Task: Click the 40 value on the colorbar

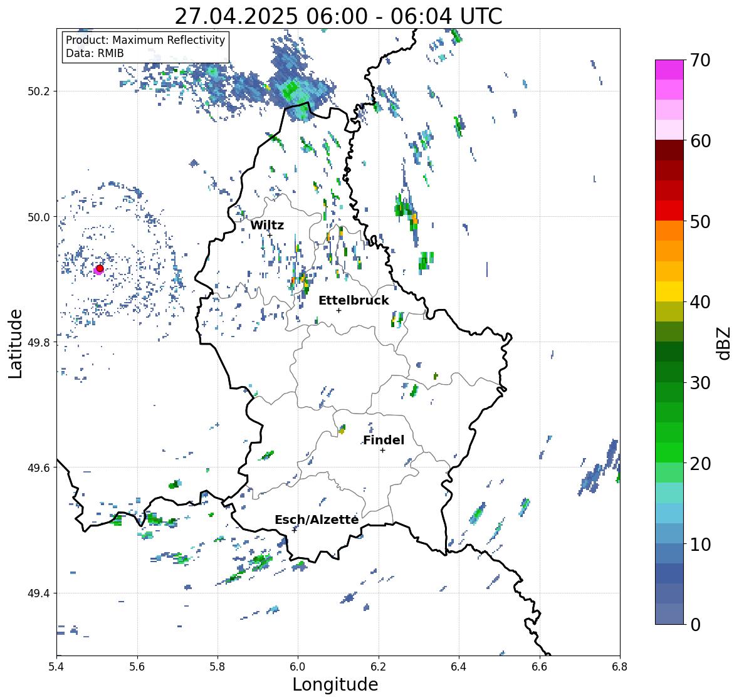Action: click(x=700, y=302)
